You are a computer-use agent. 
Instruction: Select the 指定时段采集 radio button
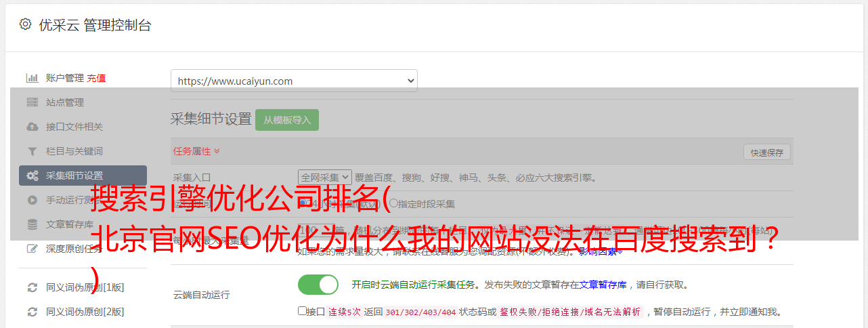(393, 203)
